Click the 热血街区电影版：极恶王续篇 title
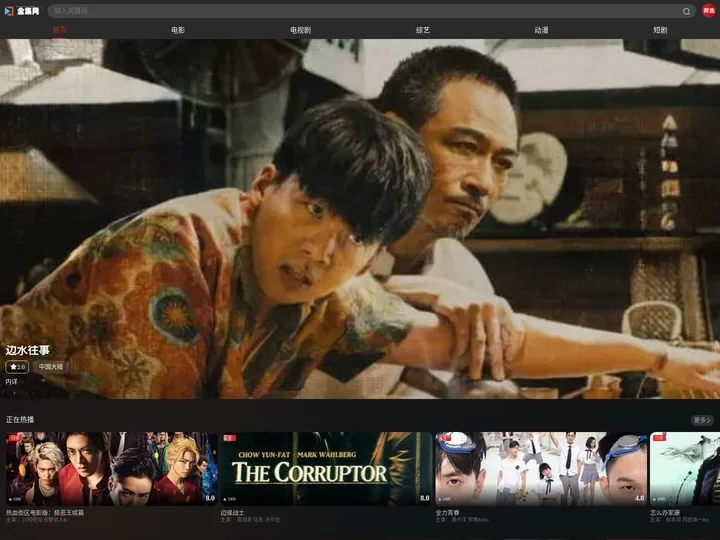 click(x=45, y=512)
